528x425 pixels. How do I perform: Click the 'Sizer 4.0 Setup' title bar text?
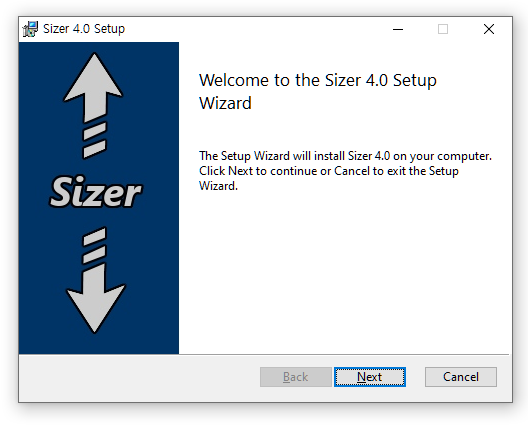coord(84,29)
